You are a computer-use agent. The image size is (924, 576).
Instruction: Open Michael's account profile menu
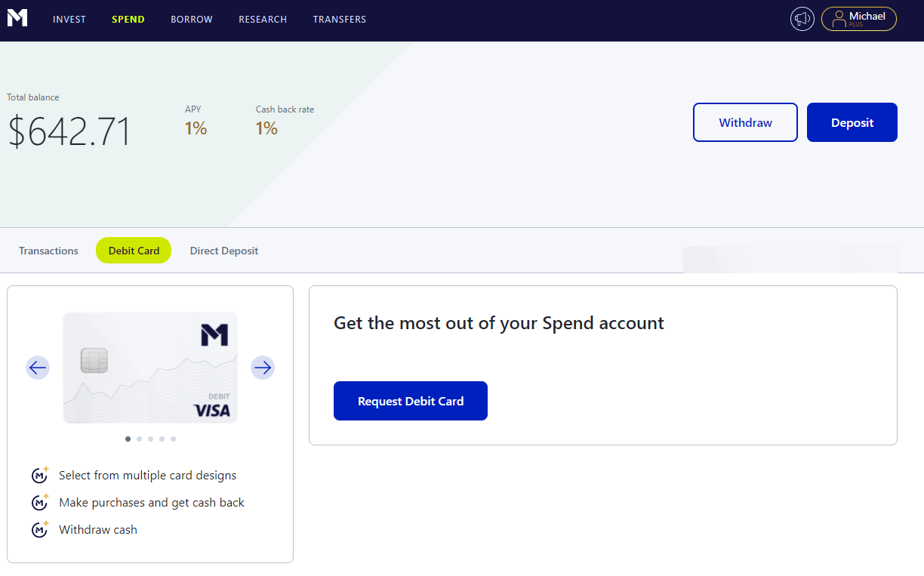tap(859, 19)
